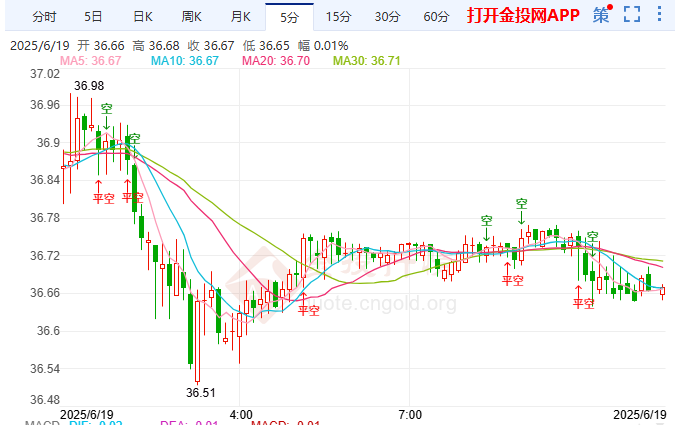679x425 pixels.
Task: Select the 30分 interval tab
Action: click(x=387, y=17)
